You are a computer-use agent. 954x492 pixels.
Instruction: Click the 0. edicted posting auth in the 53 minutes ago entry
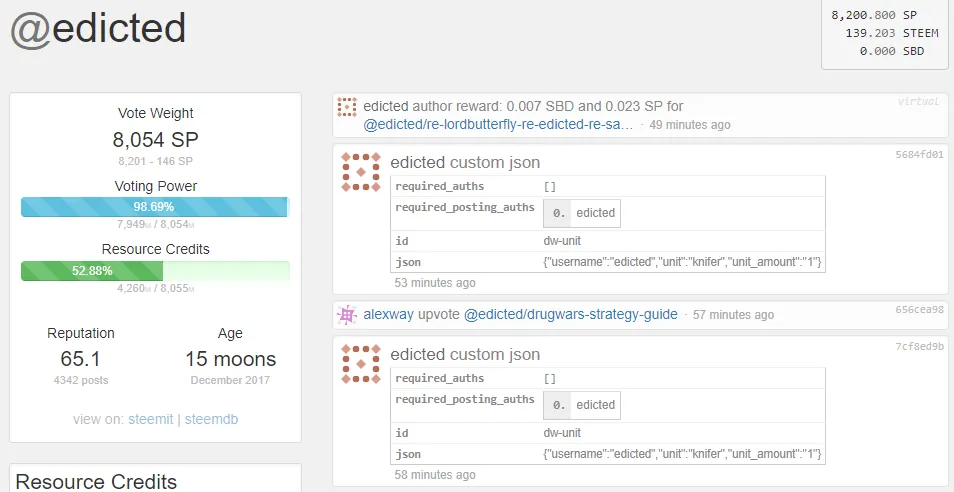point(582,213)
